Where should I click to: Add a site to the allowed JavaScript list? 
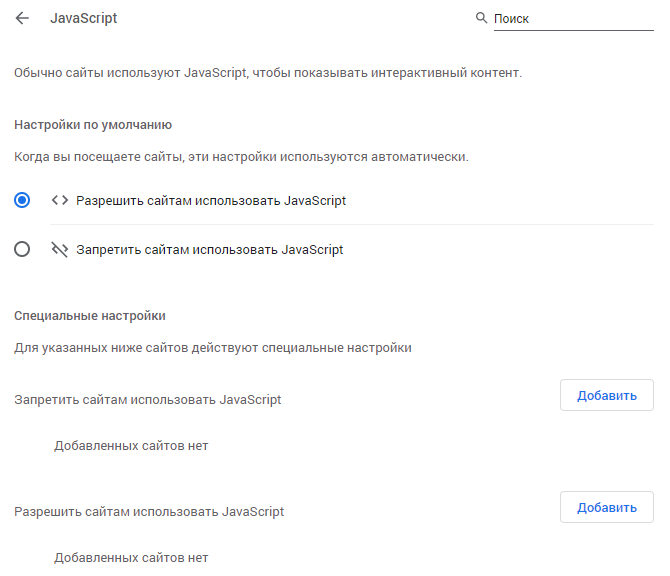click(606, 507)
